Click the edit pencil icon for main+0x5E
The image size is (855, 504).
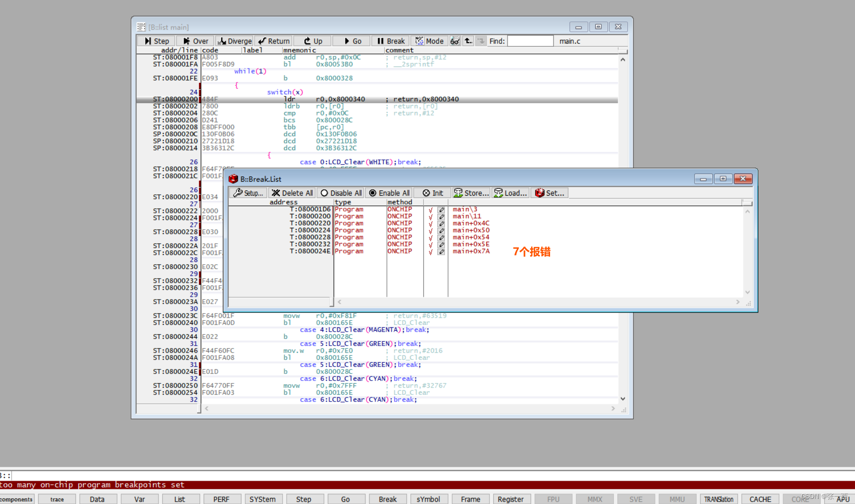pos(441,245)
